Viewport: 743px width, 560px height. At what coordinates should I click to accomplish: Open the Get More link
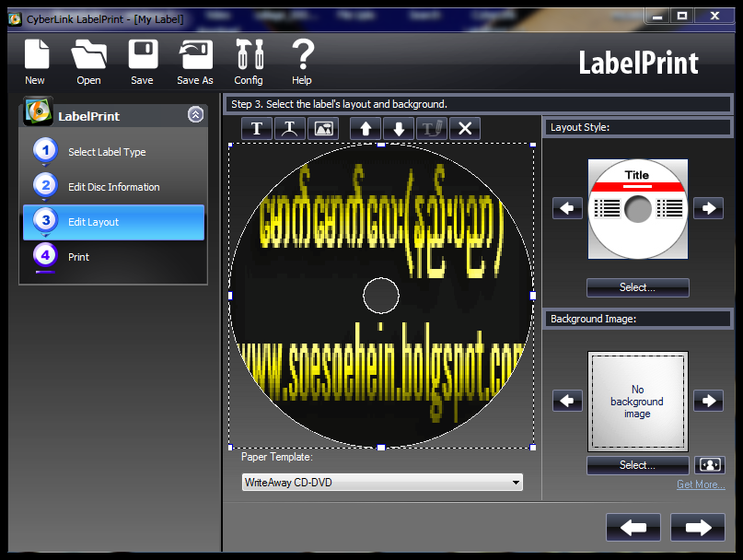[701, 484]
